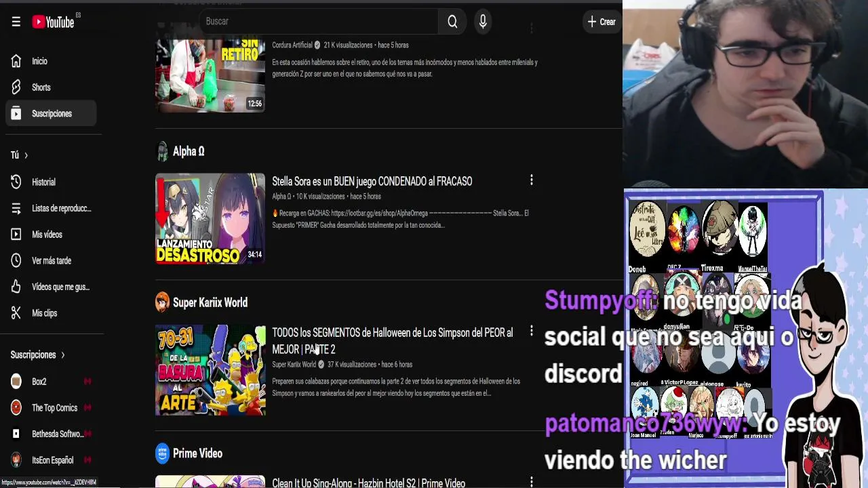Click Super Kariix World avatar
Viewport: 868px width, 488px height.
(x=162, y=302)
